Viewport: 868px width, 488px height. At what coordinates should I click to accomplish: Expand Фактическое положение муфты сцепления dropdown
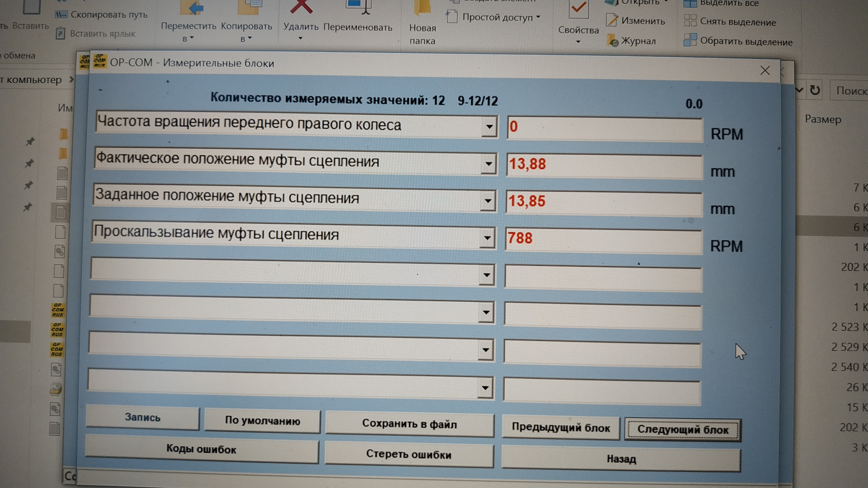point(488,164)
